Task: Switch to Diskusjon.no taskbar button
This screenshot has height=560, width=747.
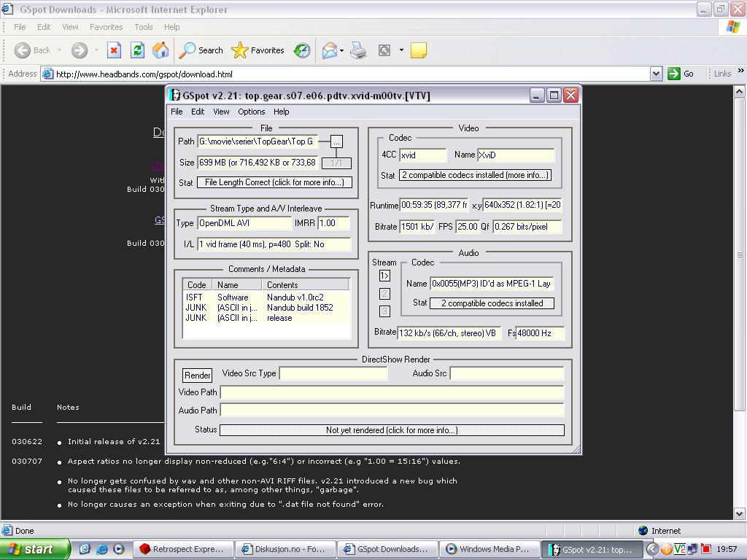Action: [x=285, y=549]
